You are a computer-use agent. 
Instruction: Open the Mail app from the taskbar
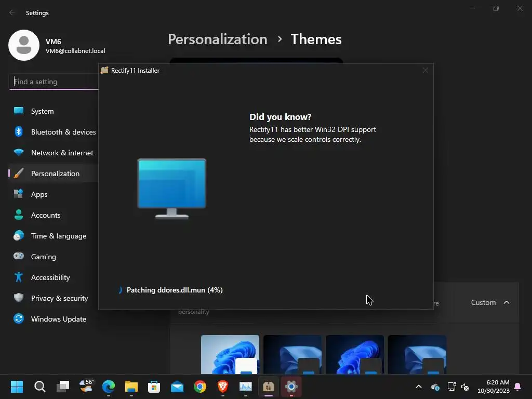(177, 387)
